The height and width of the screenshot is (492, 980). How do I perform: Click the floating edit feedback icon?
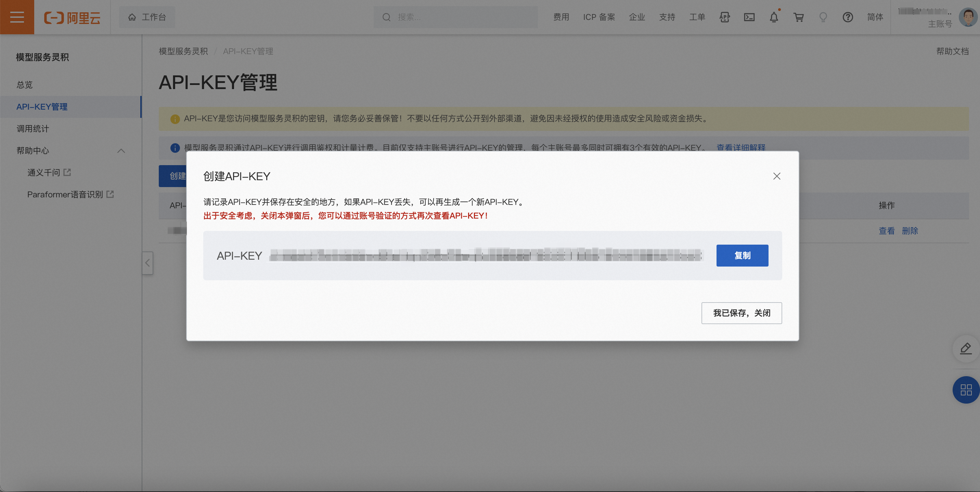966,348
